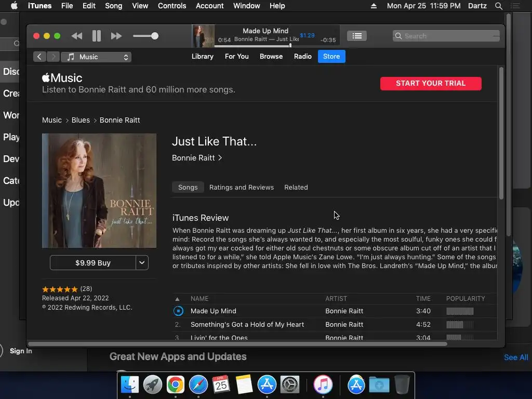Open Notes from the dock
Screen dimensions: 532x399
click(x=244, y=384)
